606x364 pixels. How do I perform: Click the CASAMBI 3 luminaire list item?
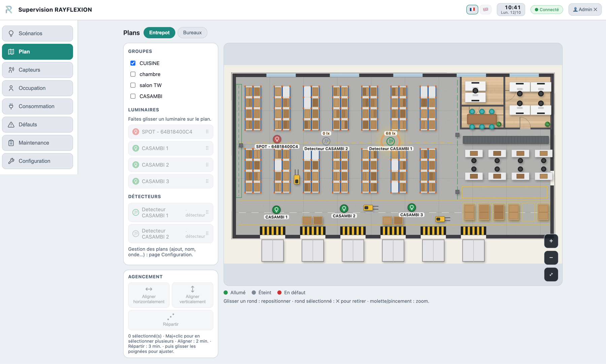click(171, 181)
